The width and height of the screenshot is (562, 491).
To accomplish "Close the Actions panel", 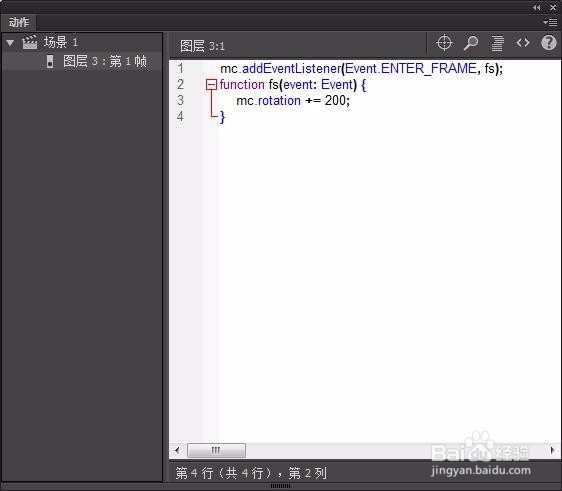I will coord(553,7).
